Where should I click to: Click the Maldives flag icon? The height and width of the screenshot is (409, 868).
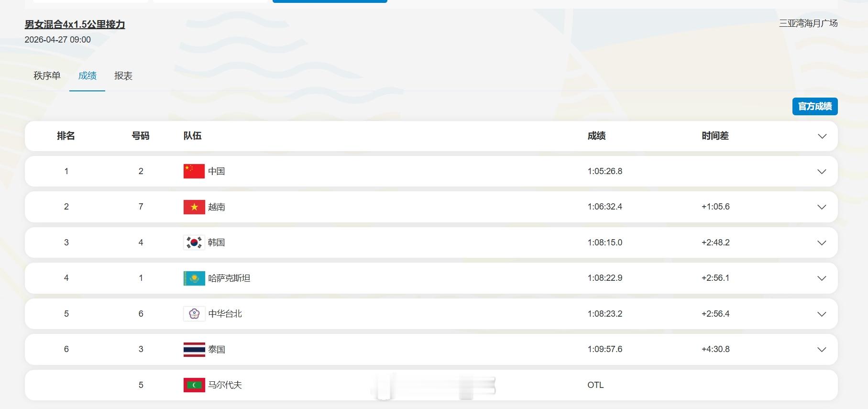coord(194,385)
